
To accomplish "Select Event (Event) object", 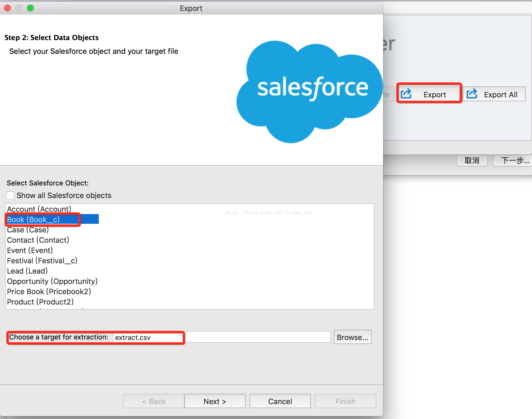I will [x=30, y=250].
